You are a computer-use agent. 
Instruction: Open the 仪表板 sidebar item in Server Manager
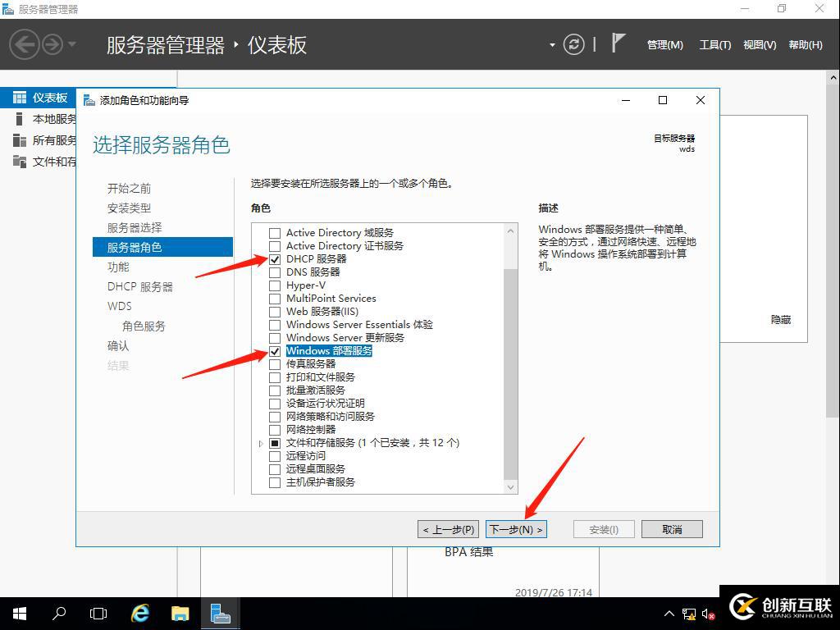coord(37,97)
